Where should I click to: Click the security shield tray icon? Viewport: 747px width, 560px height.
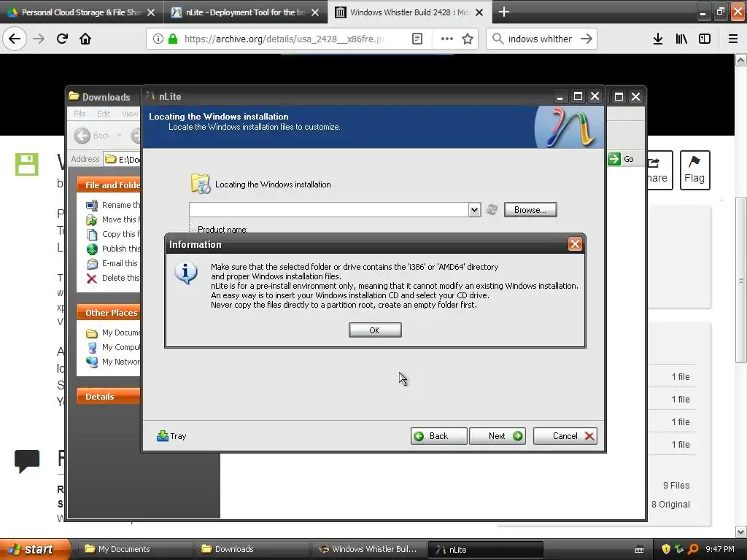point(666,549)
